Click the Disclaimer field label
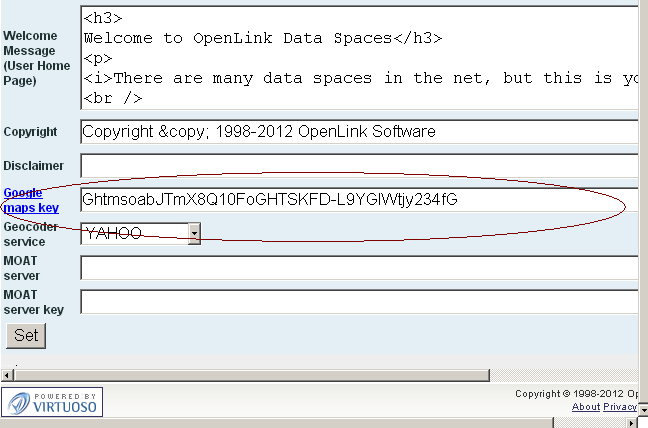648x428 pixels. click(x=33, y=166)
